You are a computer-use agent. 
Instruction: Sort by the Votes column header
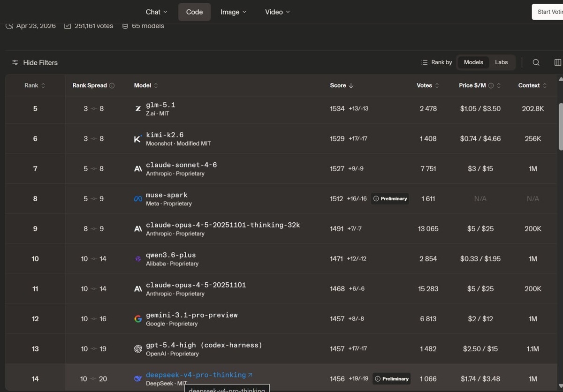pos(428,85)
